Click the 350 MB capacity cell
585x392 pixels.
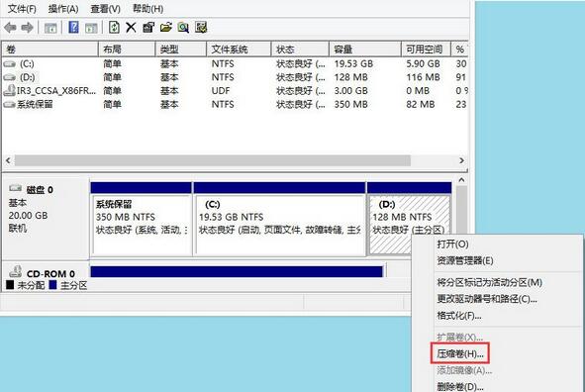click(350, 104)
